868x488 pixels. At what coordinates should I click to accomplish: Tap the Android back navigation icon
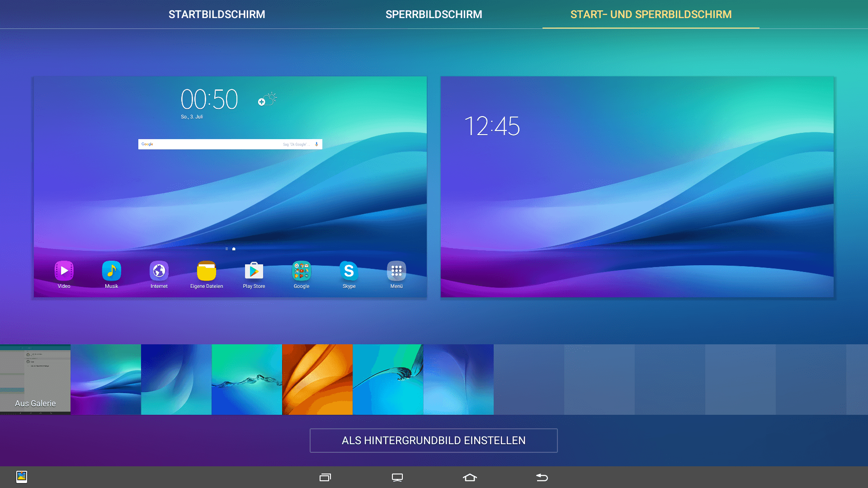click(542, 477)
